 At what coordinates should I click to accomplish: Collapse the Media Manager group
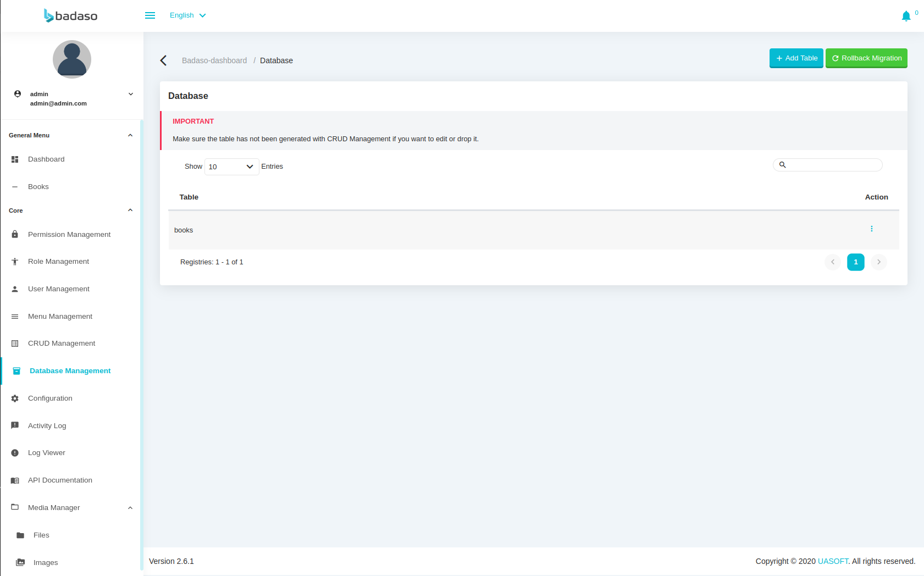(130, 508)
